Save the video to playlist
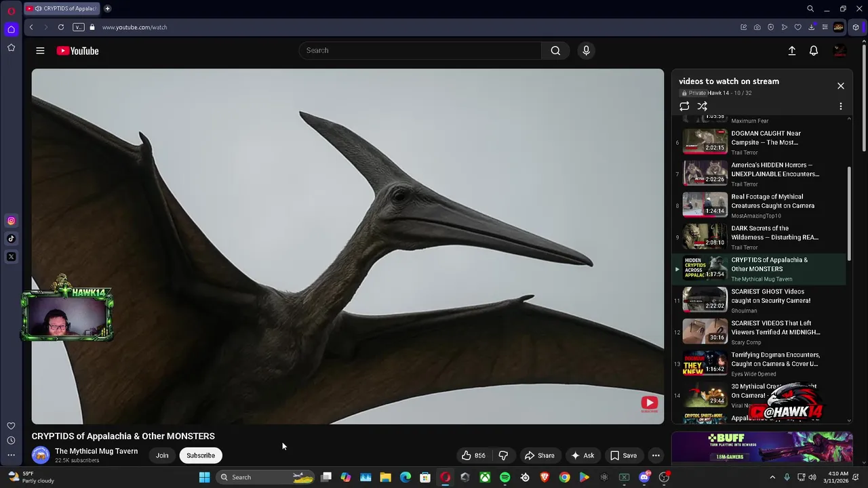This screenshot has height=488, width=868. click(x=624, y=455)
